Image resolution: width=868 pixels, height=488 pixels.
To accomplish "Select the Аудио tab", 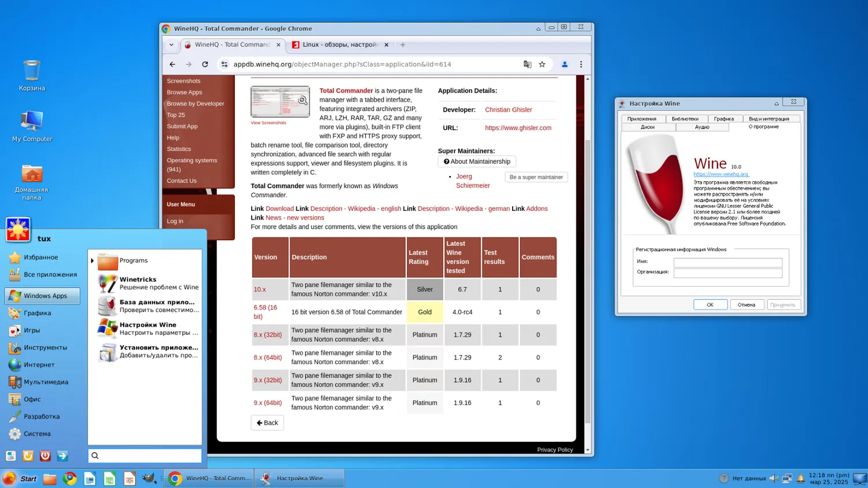I will pyautogui.click(x=702, y=127).
